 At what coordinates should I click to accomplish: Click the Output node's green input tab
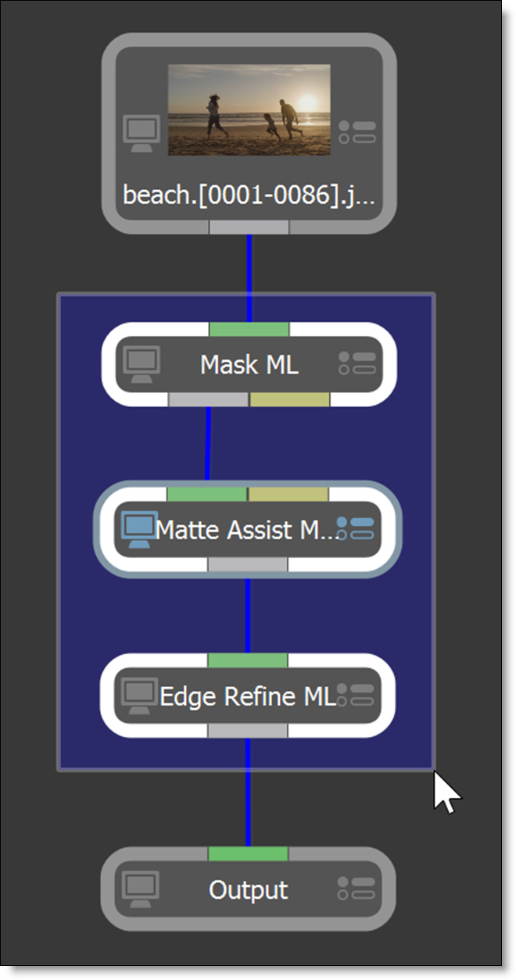248,854
